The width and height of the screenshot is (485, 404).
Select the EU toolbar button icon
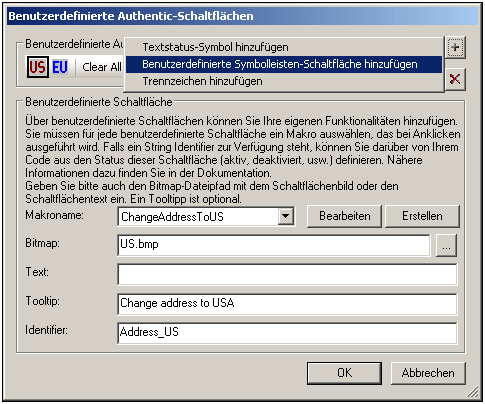point(60,67)
